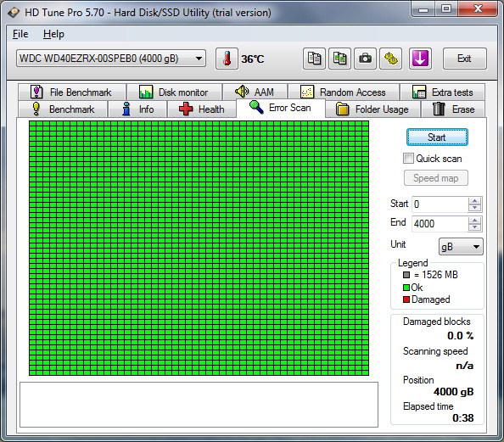Click the Start scan button
Viewport: 504px width, 442px height.
tap(437, 137)
